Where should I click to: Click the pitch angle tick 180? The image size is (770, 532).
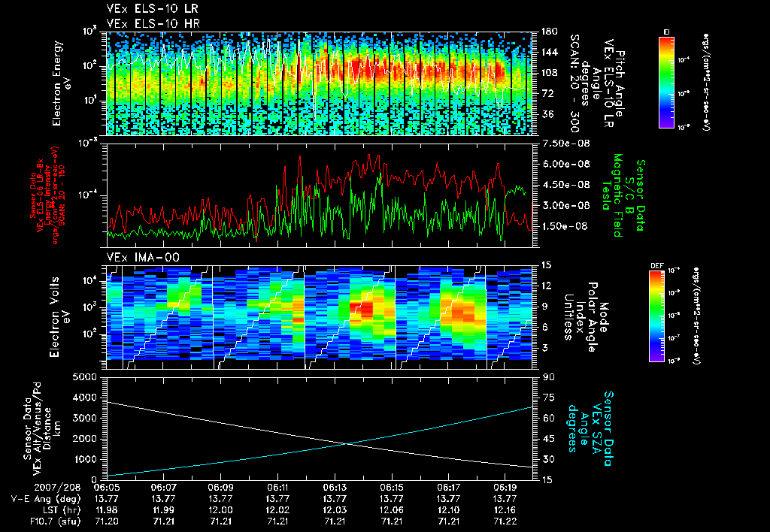click(x=549, y=32)
